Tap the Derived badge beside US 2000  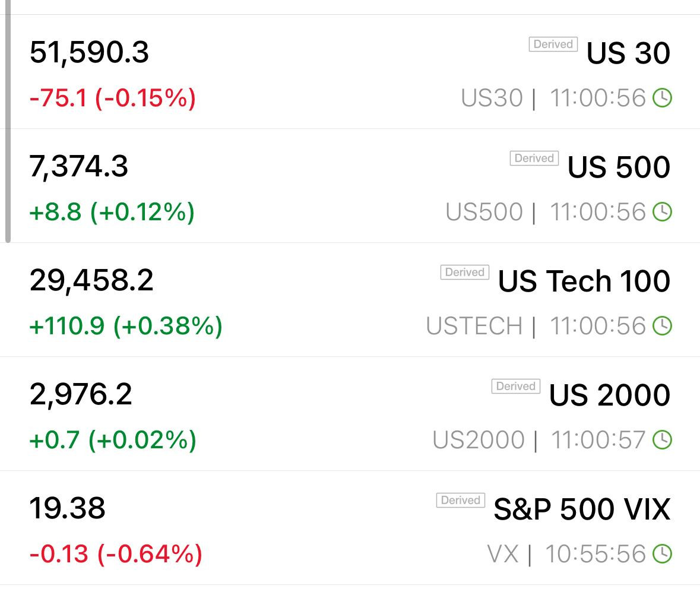tap(515, 386)
